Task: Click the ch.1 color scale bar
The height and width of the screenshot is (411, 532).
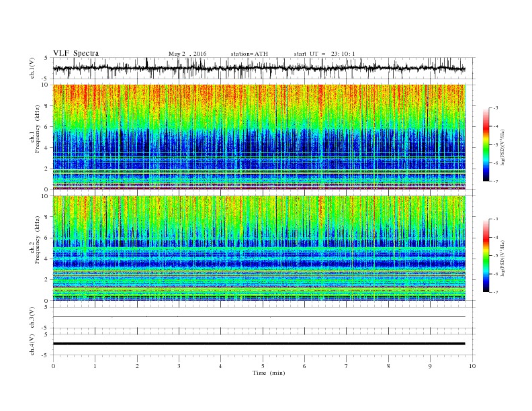Action: 486,144
